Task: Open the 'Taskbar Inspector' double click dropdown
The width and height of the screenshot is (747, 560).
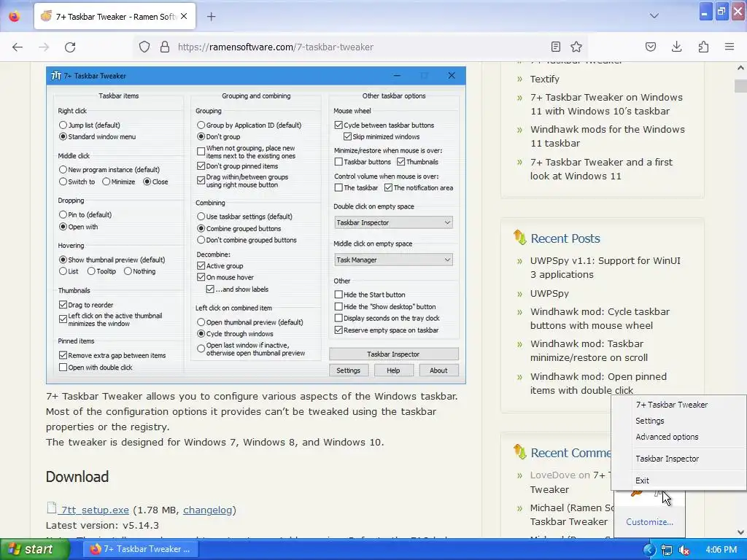Action: point(393,222)
